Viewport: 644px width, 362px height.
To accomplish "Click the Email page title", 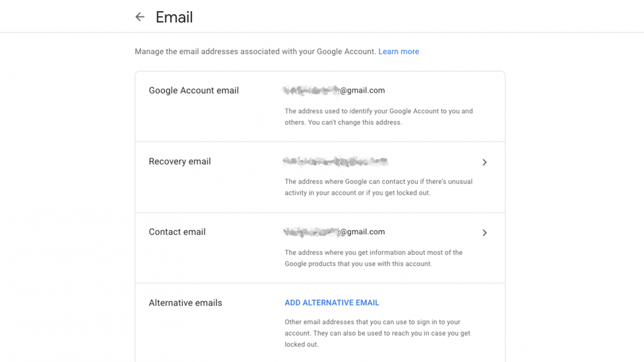I will [174, 17].
